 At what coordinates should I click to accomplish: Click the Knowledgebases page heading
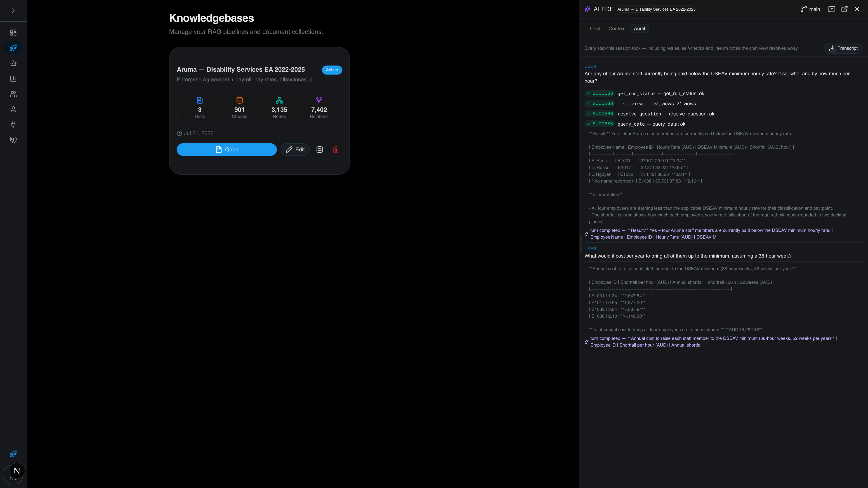tap(211, 18)
